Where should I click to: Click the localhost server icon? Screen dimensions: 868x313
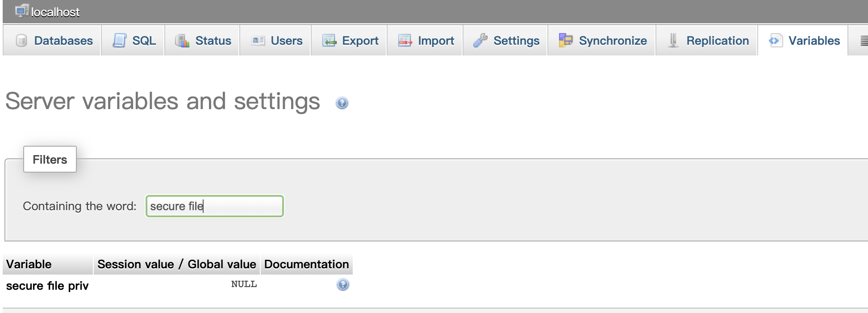(21, 11)
